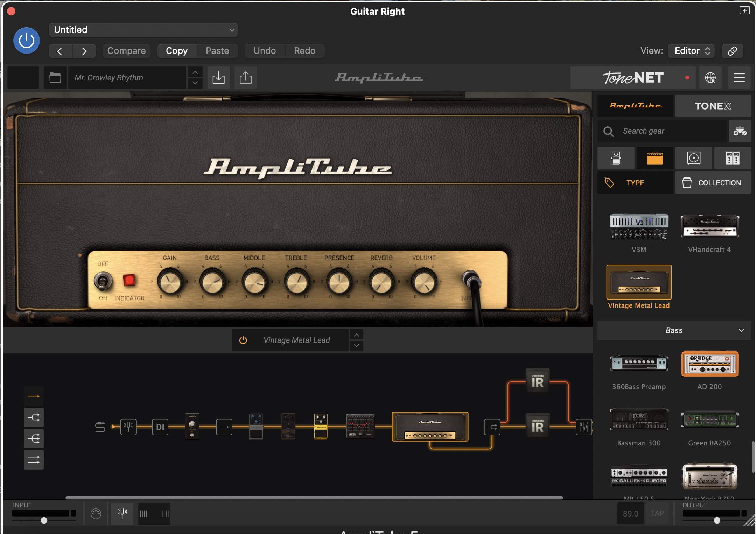Click the Redo button
Viewport: 756px width, 534px height.
[304, 51]
